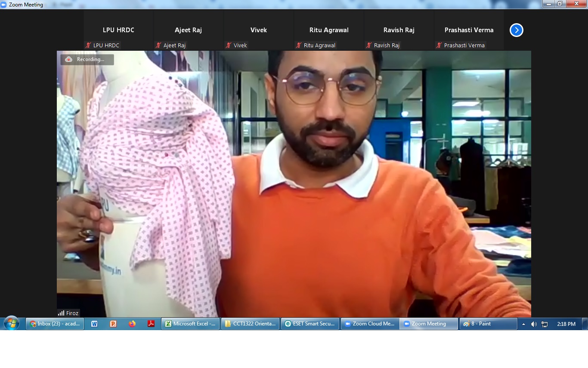This screenshot has height=368, width=588.
Task: Click muted mic icon beside Ravish Raj label
Action: point(369,45)
